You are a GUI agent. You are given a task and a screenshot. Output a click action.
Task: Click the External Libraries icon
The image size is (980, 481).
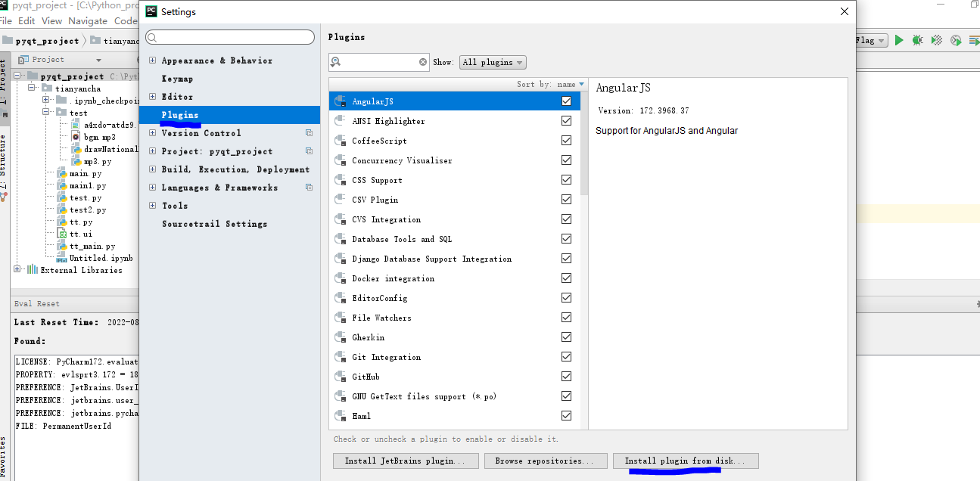(x=32, y=270)
